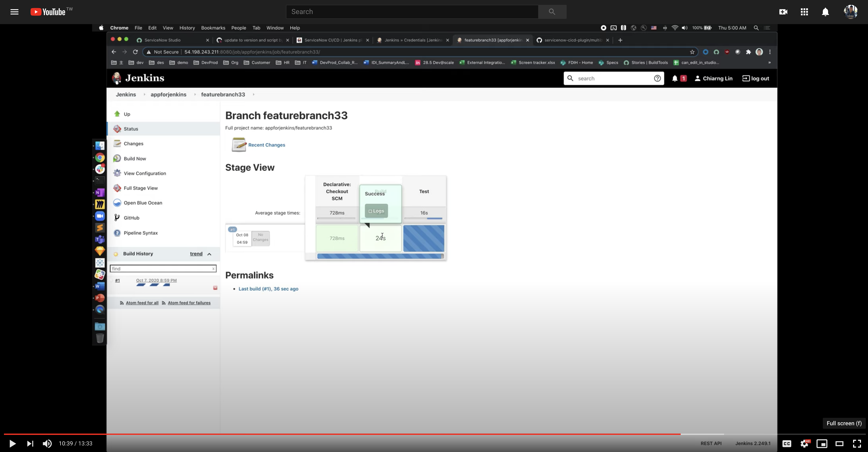
Task: Open Blue Ocean icon in sidebar
Action: pyautogui.click(x=117, y=203)
